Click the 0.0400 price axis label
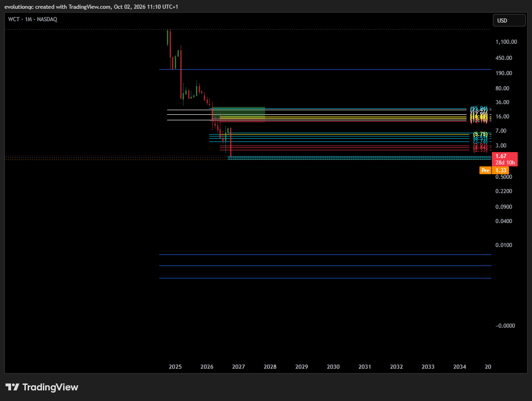Viewport: 532px width, 401px height. (x=504, y=221)
